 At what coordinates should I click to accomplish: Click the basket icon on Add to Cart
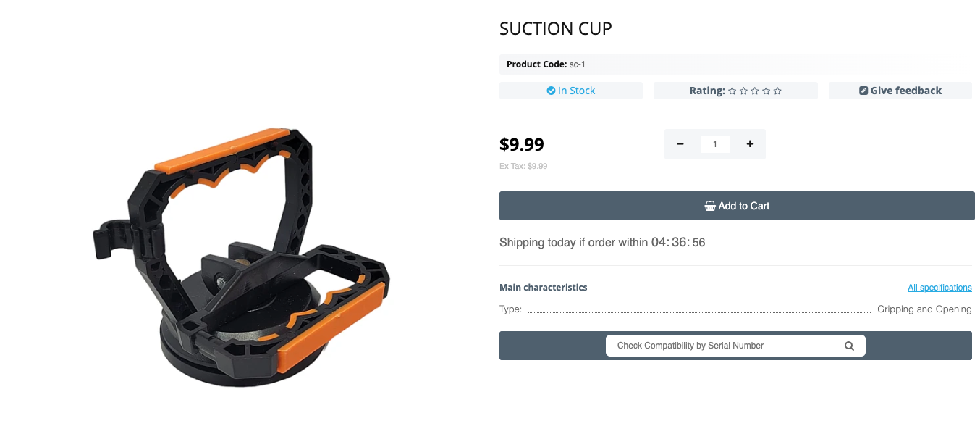(x=710, y=206)
